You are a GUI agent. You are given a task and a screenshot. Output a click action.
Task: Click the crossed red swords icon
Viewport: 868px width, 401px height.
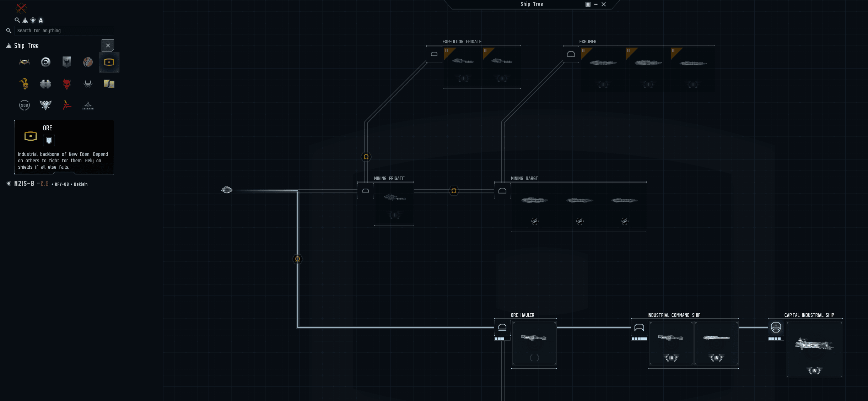(x=21, y=8)
